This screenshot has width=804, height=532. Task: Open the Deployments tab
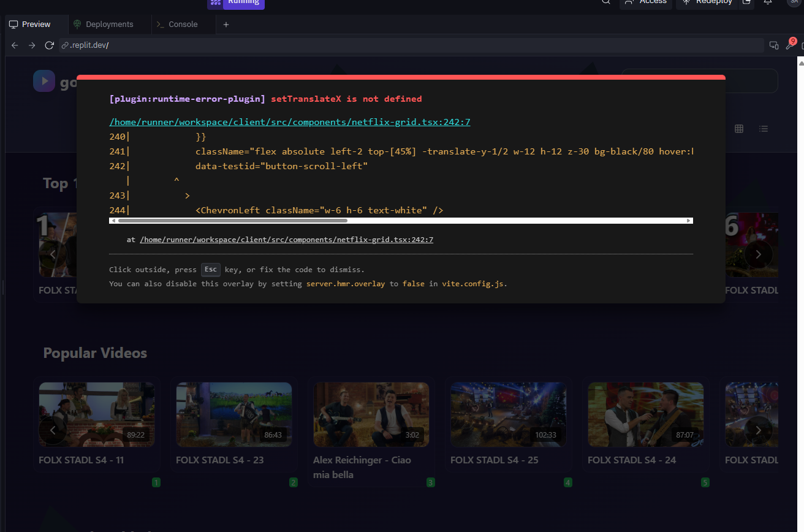click(x=103, y=25)
